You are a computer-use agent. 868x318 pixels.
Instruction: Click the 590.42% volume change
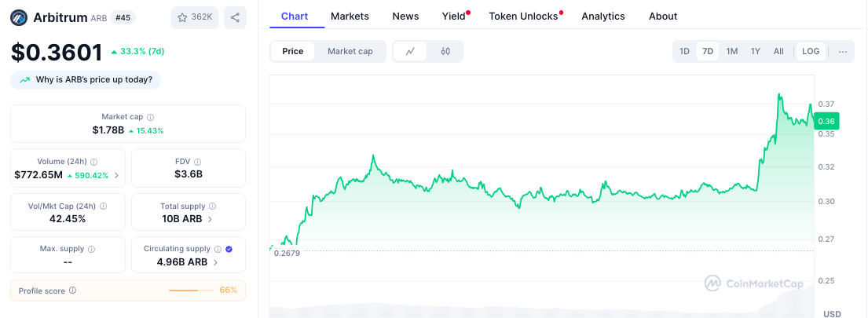(x=88, y=175)
